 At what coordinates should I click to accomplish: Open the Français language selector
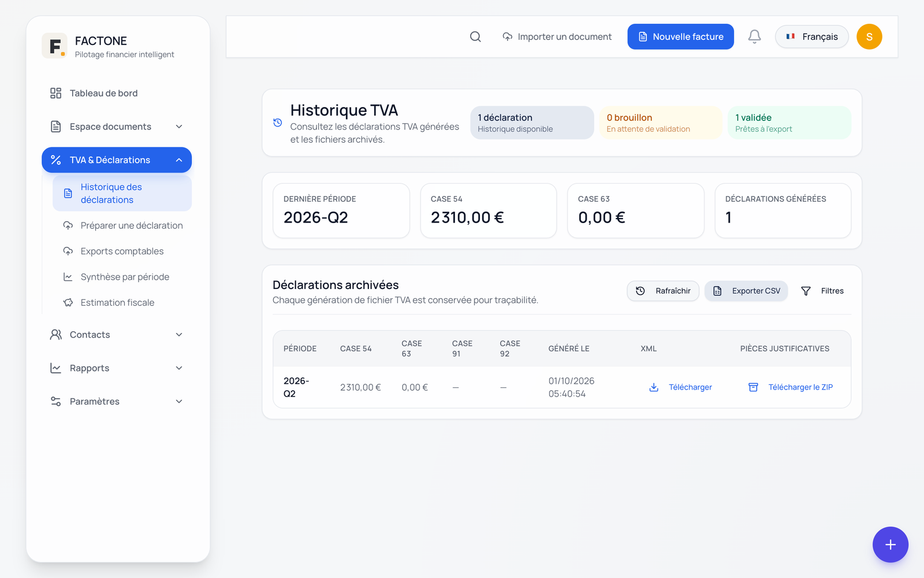tap(811, 36)
